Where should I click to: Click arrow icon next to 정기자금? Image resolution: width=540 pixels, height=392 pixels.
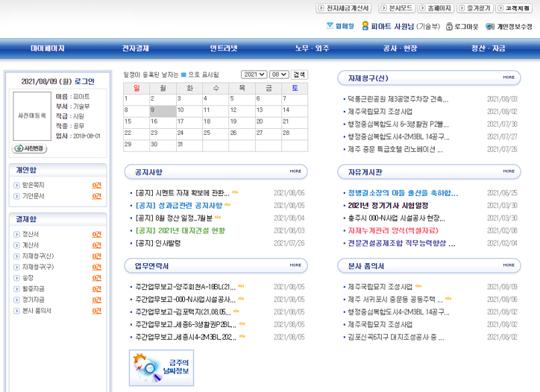point(16,300)
